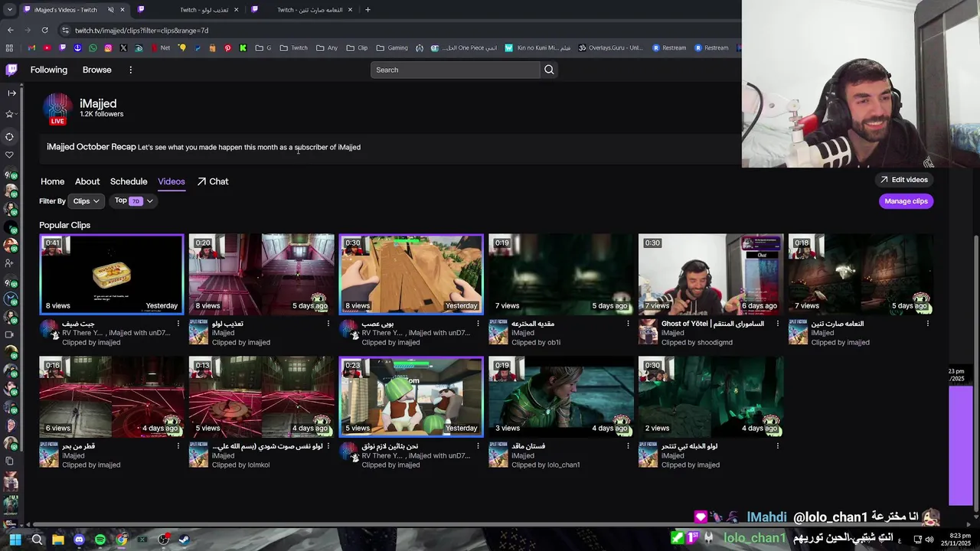Open Steam from the taskbar
The image size is (980, 551).
point(185,540)
